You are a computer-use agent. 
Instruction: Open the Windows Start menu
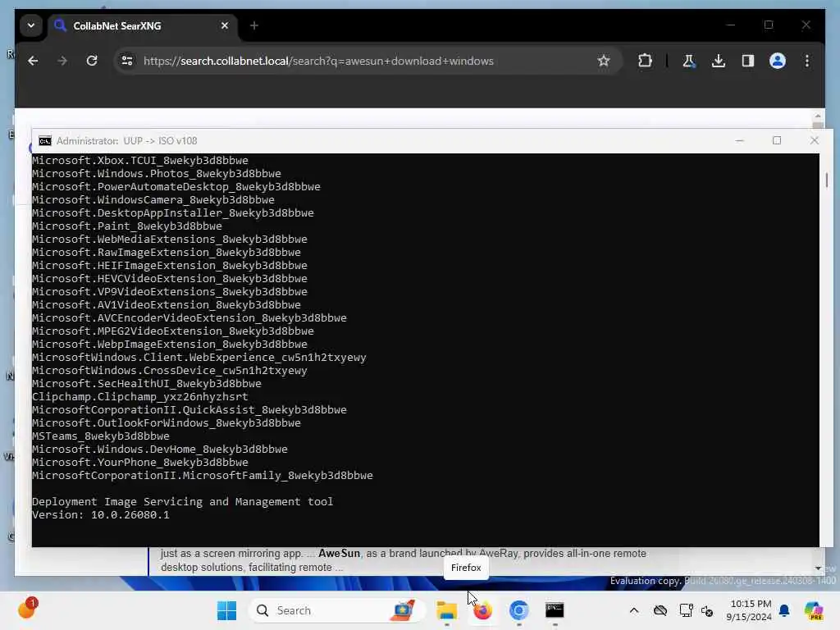pyautogui.click(x=226, y=610)
